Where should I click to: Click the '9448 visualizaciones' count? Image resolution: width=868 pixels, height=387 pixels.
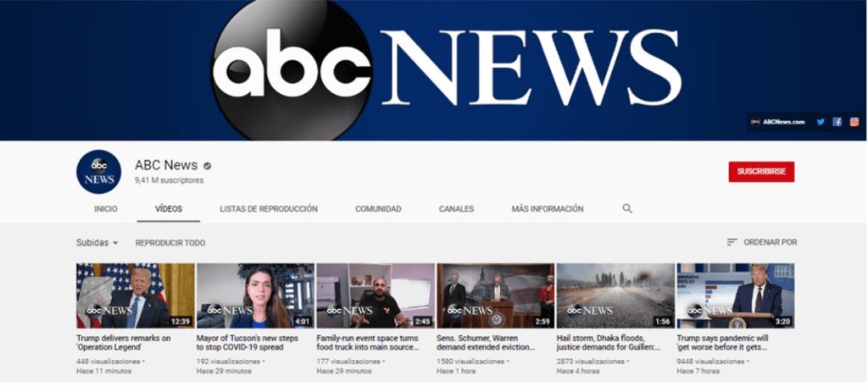711,362
